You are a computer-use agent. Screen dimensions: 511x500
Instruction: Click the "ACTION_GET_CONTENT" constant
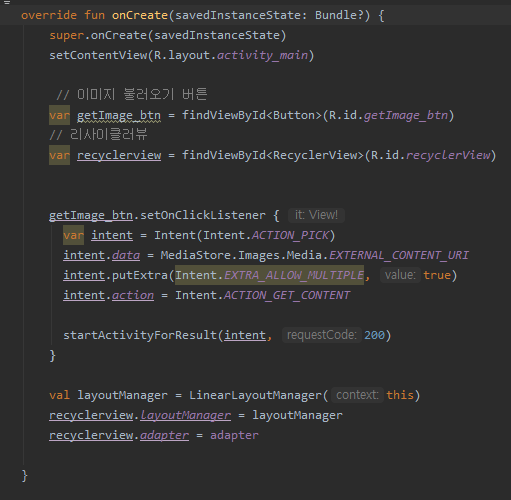(287, 295)
